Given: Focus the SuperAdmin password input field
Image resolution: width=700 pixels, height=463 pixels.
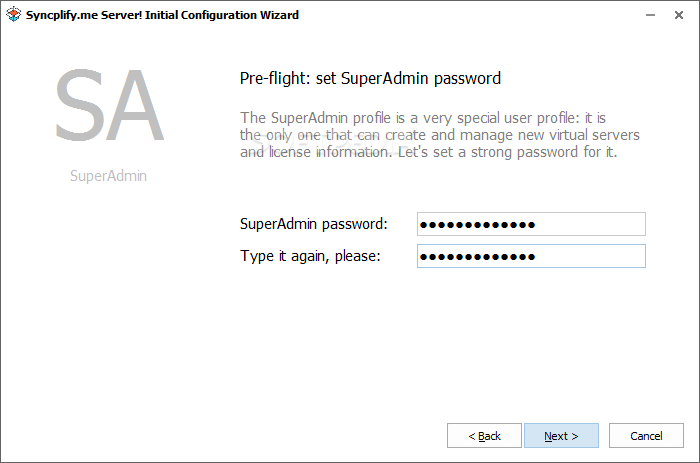Looking at the screenshot, I should pyautogui.click(x=531, y=224).
